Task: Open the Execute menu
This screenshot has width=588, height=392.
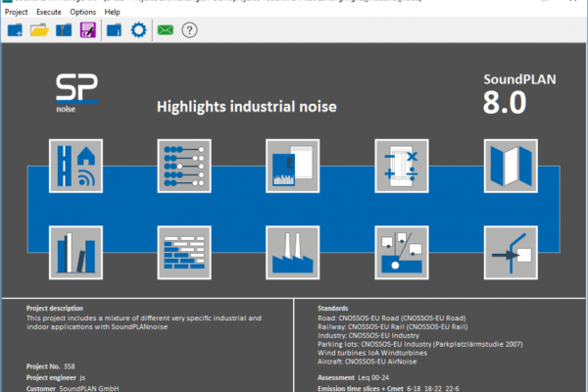Action: coord(49,11)
